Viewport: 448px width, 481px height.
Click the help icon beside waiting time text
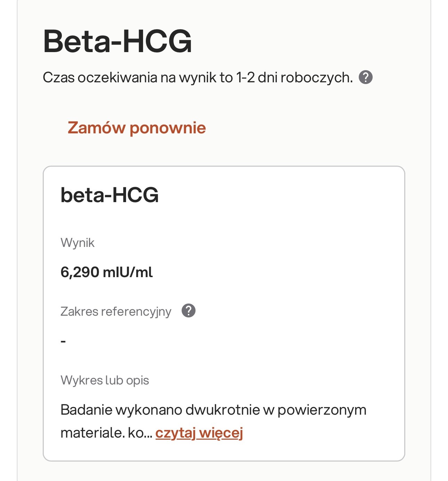(x=365, y=77)
